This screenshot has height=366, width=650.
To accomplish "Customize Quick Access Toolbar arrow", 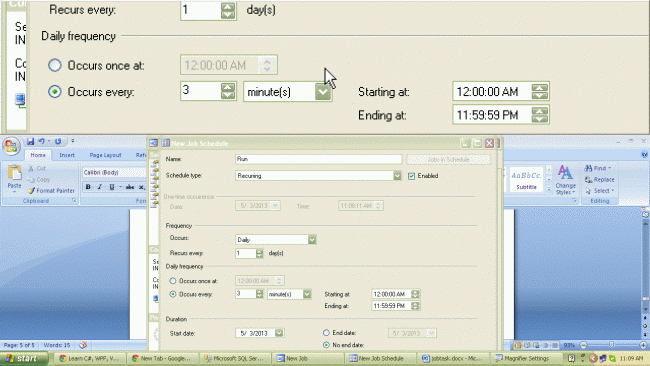I will coord(73,141).
